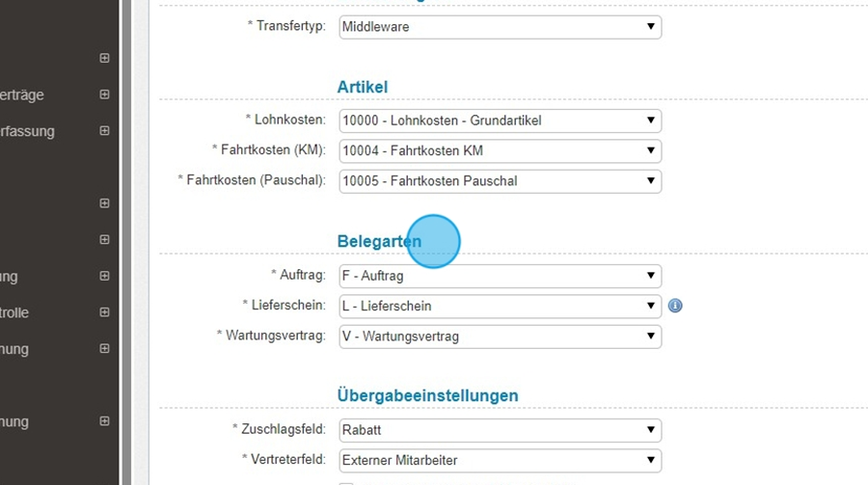Expand the plus icon of the last sidebar item
Viewport: 868px width, 485px height.
point(104,421)
